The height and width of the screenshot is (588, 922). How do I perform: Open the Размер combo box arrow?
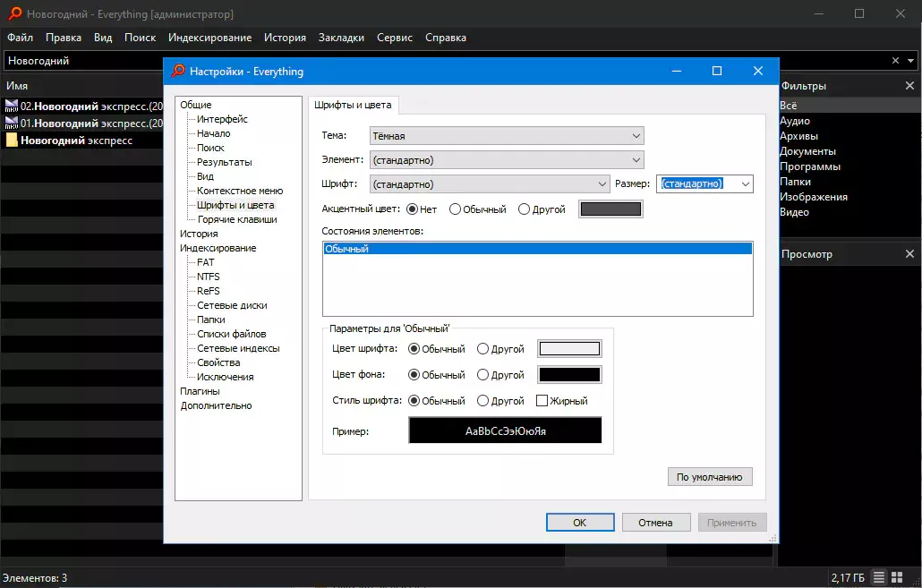[x=745, y=184]
